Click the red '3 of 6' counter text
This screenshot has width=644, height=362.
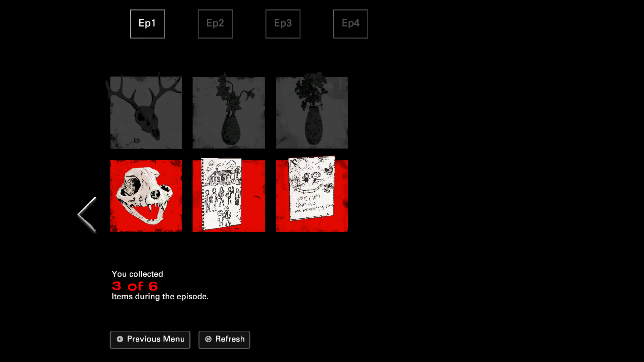pos(135,286)
